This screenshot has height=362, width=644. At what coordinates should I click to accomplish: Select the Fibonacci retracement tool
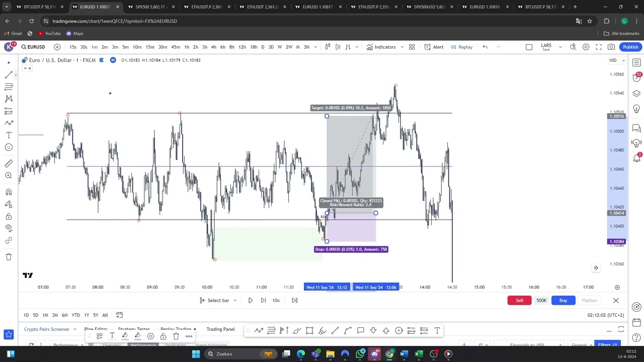point(9,86)
